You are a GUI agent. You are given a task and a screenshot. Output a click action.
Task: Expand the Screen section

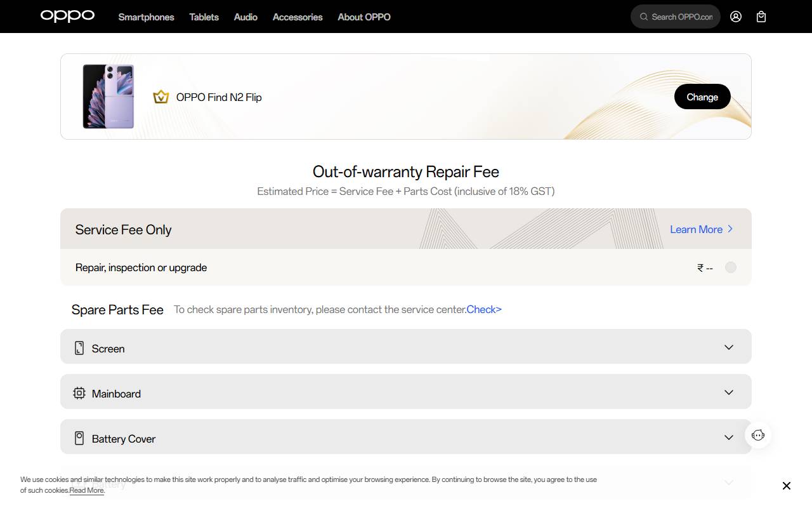(x=728, y=347)
